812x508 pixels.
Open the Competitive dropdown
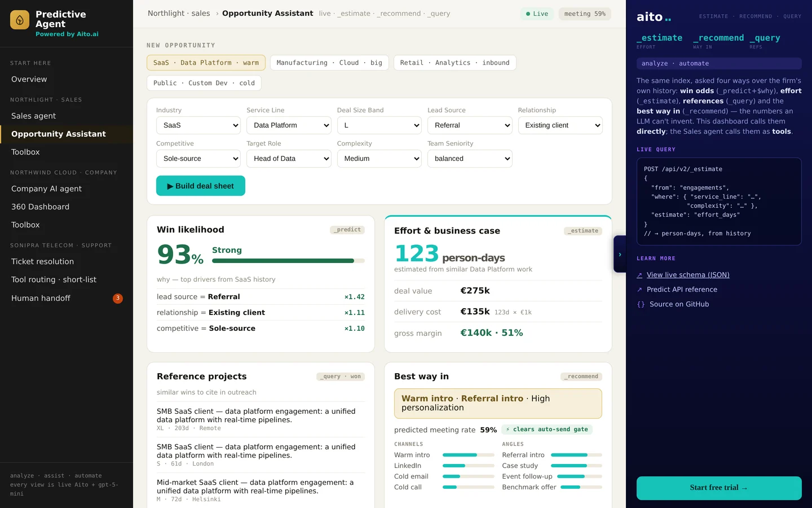pyautogui.click(x=198, y=159)
